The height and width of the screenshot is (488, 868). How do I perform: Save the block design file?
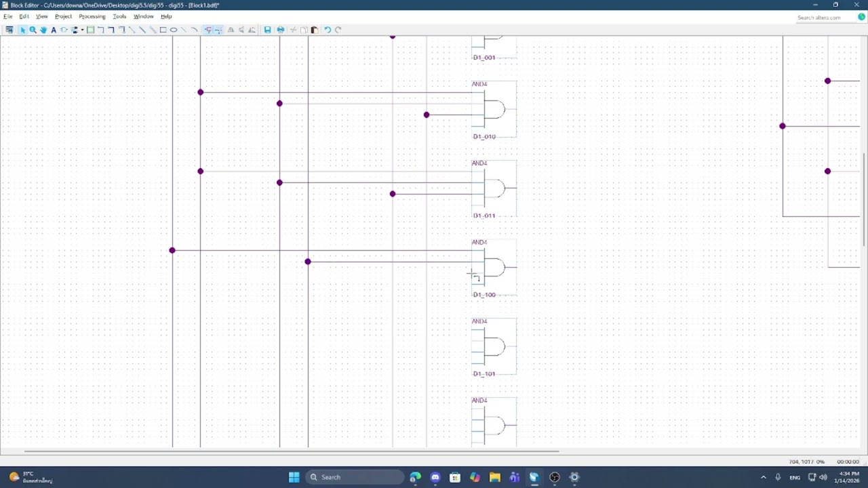pyautogui.click(x=267, y=30)
